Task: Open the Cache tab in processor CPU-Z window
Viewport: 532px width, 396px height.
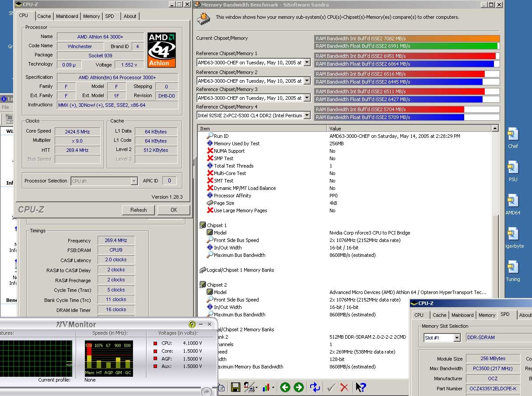Action: pos(44,16)
